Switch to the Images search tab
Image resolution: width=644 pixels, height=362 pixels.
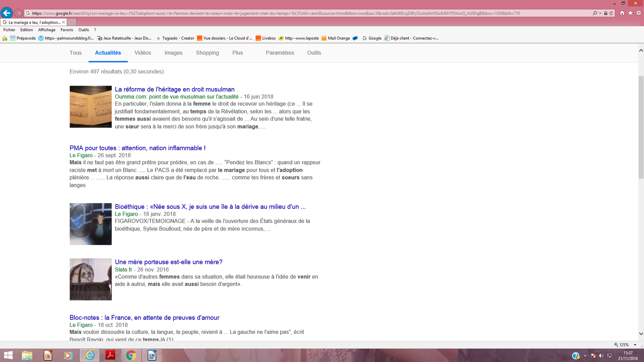173,53
